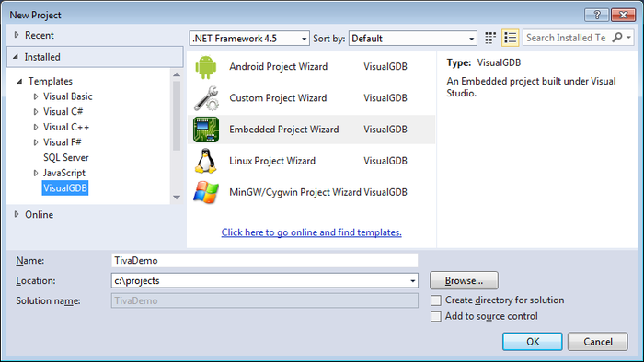Collapse the Installed section
644x362 pixels.
point(16,57)
